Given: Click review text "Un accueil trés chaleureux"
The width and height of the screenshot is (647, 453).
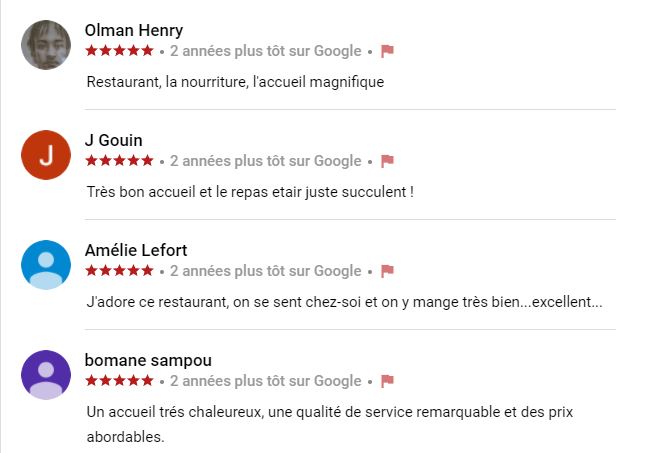Looking at the screenshot, I should click(329, 412).
